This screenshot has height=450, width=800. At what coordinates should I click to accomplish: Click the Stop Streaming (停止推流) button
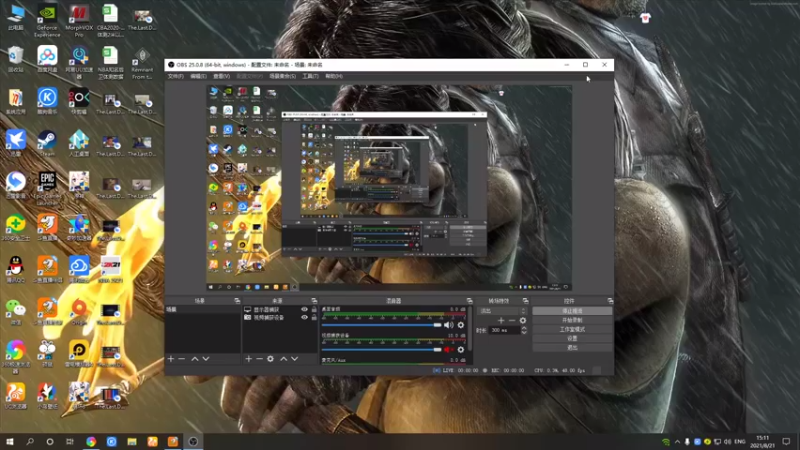(572, 311)
